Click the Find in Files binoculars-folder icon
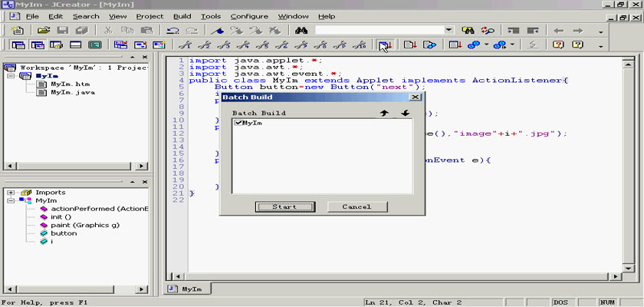 click(468, 31)
